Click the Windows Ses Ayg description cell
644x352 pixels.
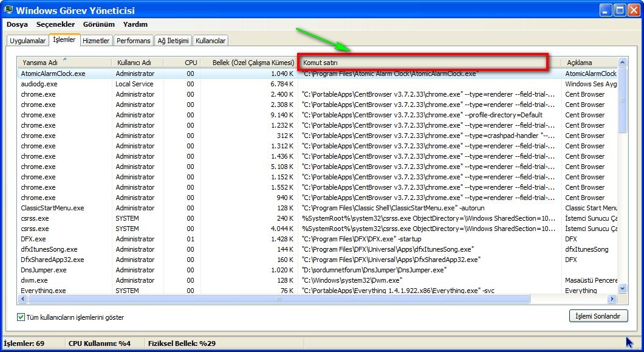point(591,84)
